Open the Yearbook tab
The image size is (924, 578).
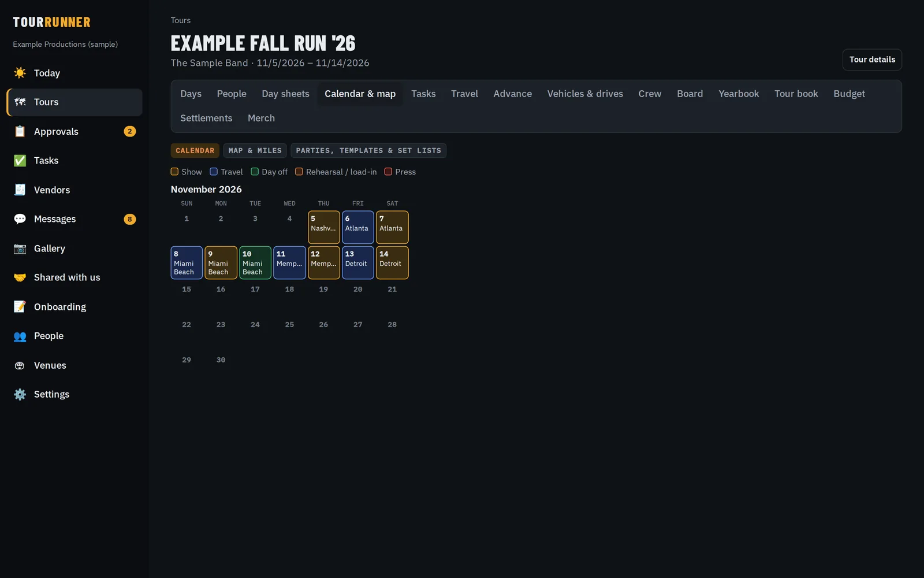[x=739, y=94]
